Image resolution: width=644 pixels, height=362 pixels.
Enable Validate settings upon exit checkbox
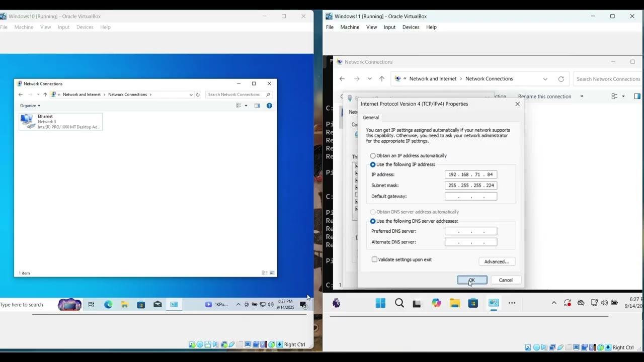[374, 259]
